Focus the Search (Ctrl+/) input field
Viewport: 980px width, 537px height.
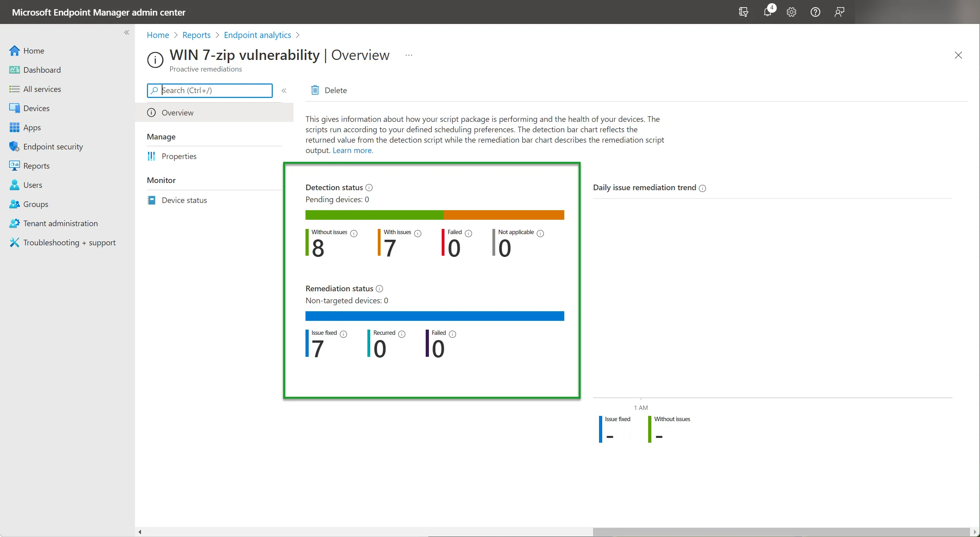pos(210,91)
